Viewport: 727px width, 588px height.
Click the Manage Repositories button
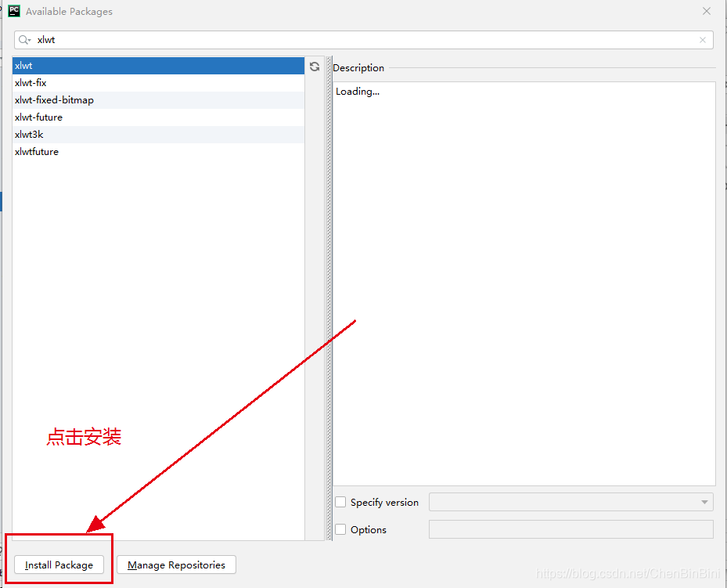click(x=176, y=565)
